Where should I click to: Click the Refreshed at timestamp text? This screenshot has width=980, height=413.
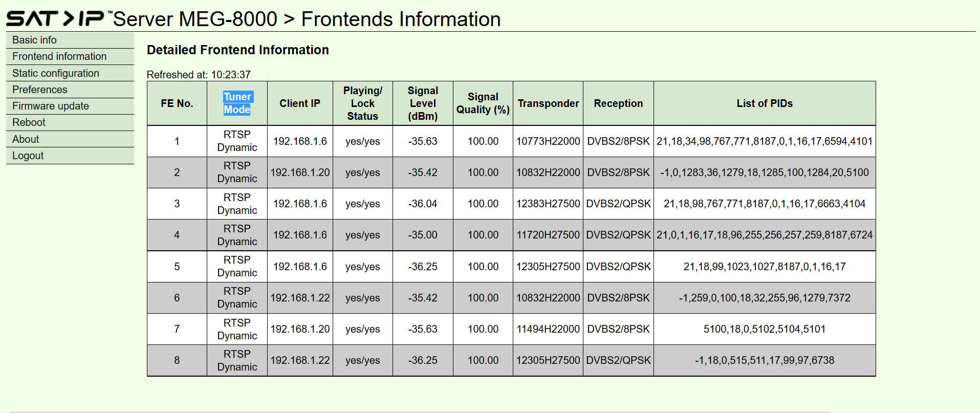[x=199, y=75]
